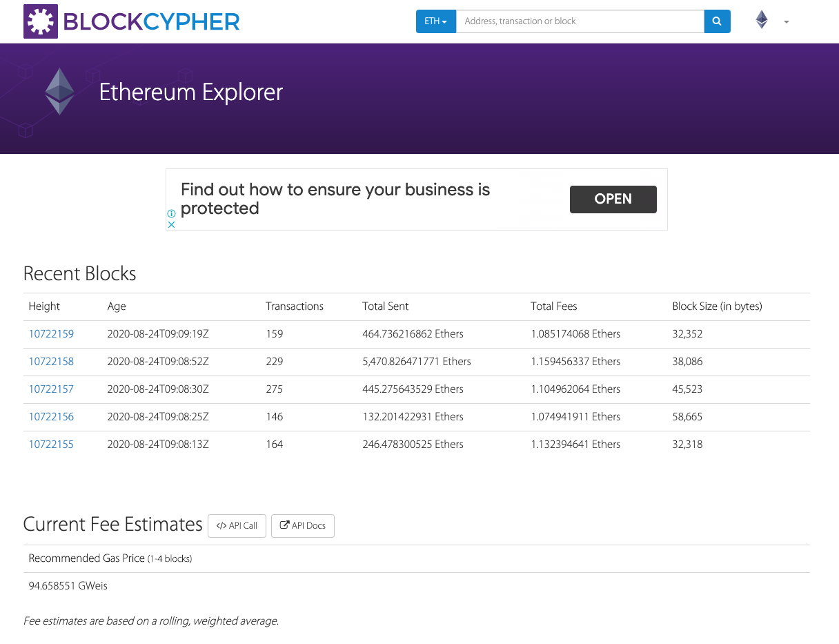The width and height of the screenshot is (839, 644).
Task: Open the ETH currency dropdown
Action: pos(436,21)
